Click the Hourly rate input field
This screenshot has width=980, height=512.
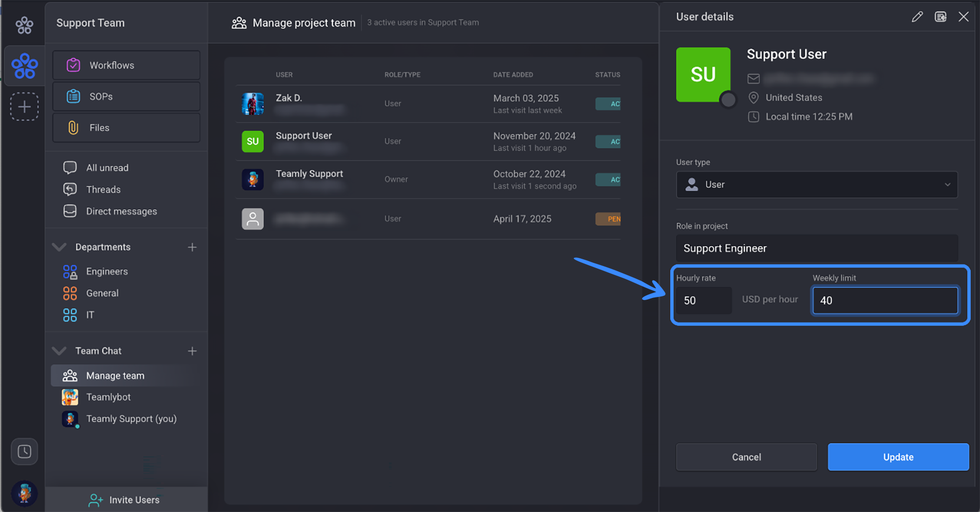704,301
